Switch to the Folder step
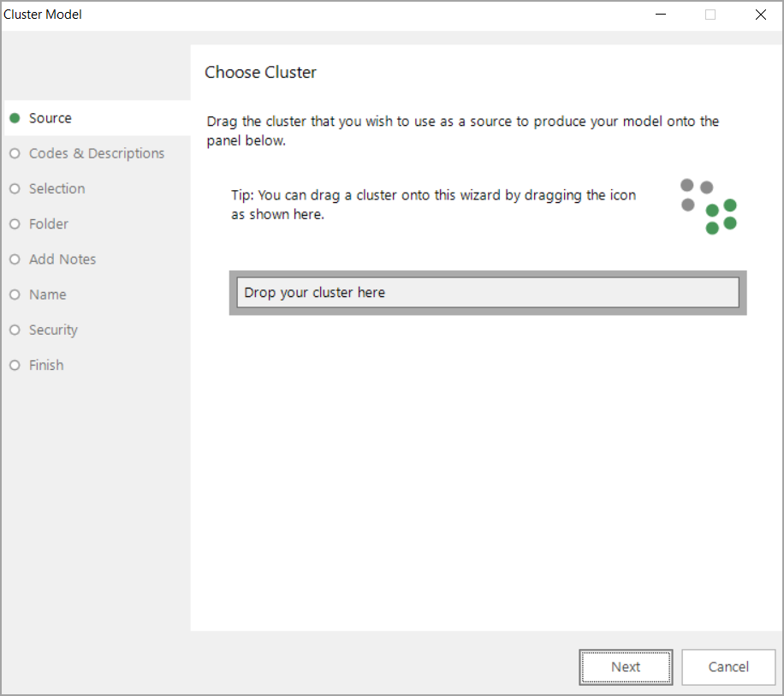 point(49,224)
